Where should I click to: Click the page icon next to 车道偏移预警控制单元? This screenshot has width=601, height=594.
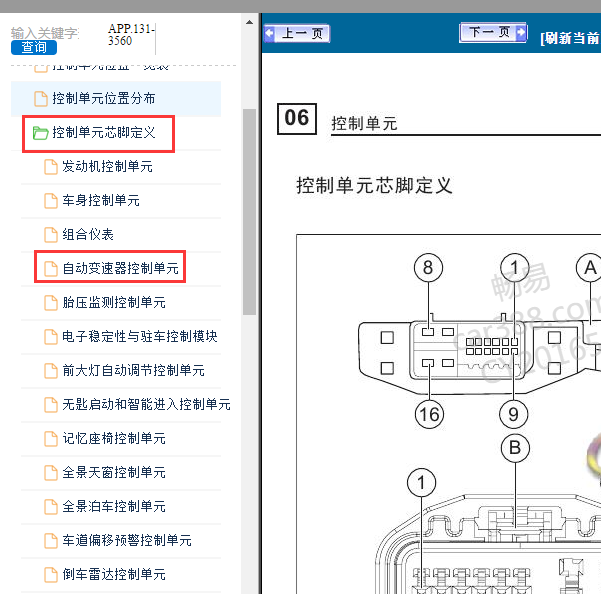click(x=51, y=541)
